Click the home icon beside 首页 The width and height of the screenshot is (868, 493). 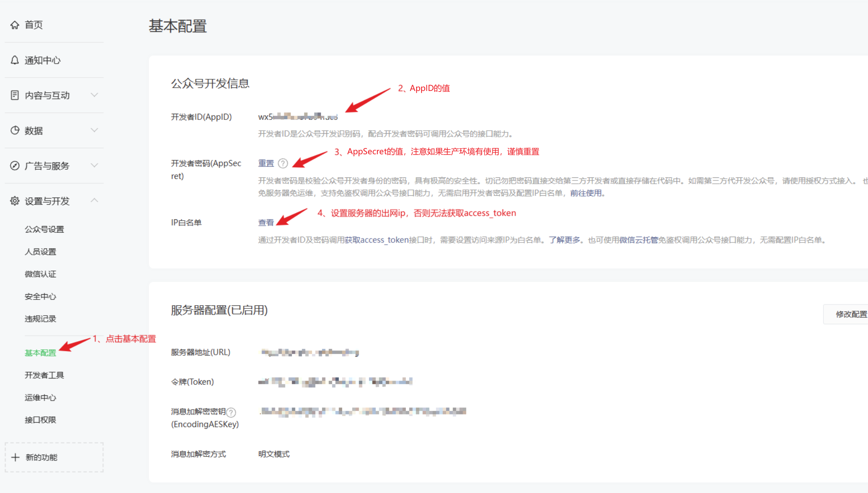[15, 25]
